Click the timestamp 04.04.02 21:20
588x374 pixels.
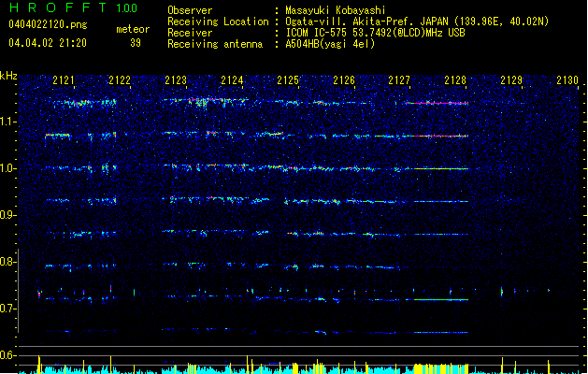48,43
